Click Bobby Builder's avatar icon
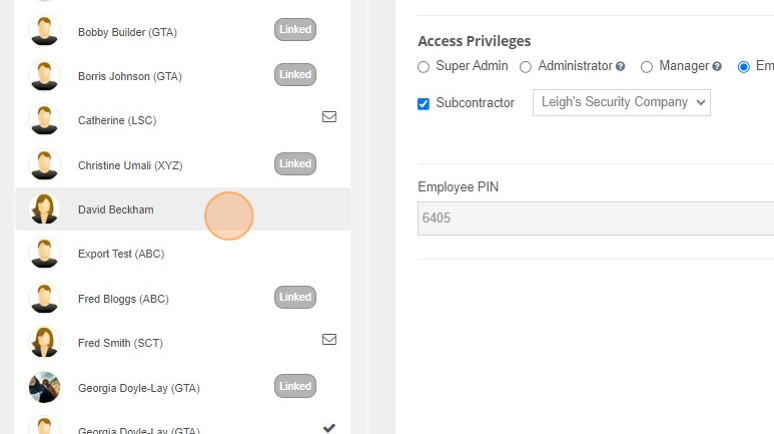774x434 pixels. tap(44, 30)
